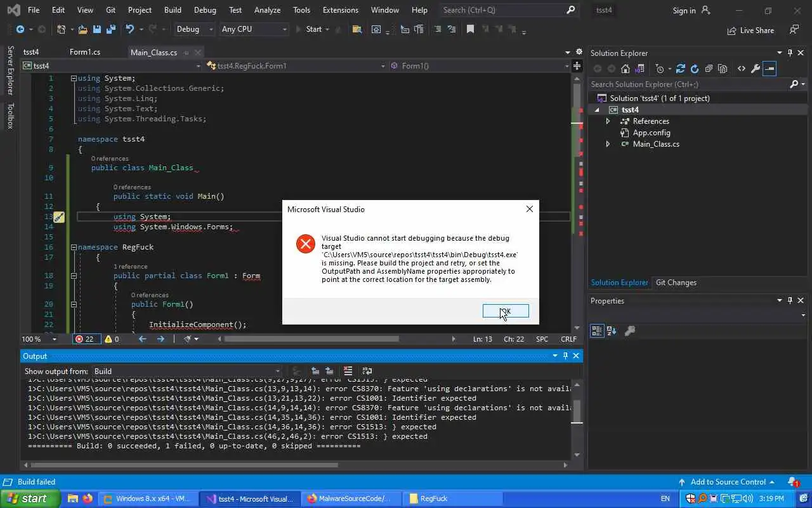The height and width of the screenshot is (508, 812).
Task: Toggle Alphabetical sort in Properties panel
Action: click(612, 331)
